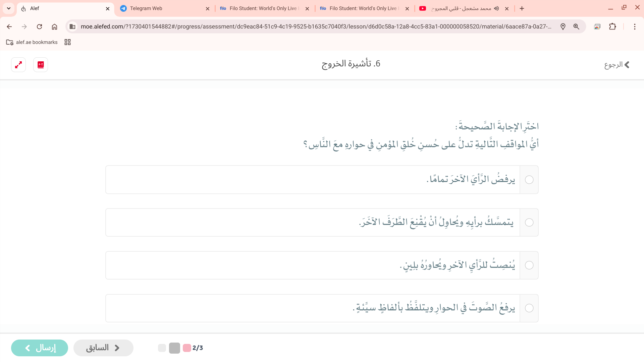Select the first answer radio button
The image size is (644, 362).
(x=529, y=180)
